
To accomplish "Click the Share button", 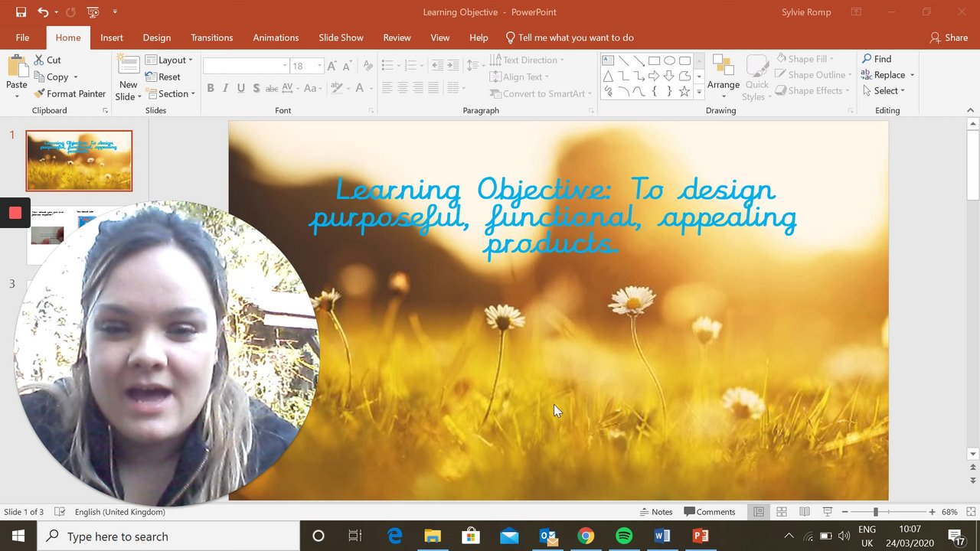I will pyautogui.click(x=949, y=37).
